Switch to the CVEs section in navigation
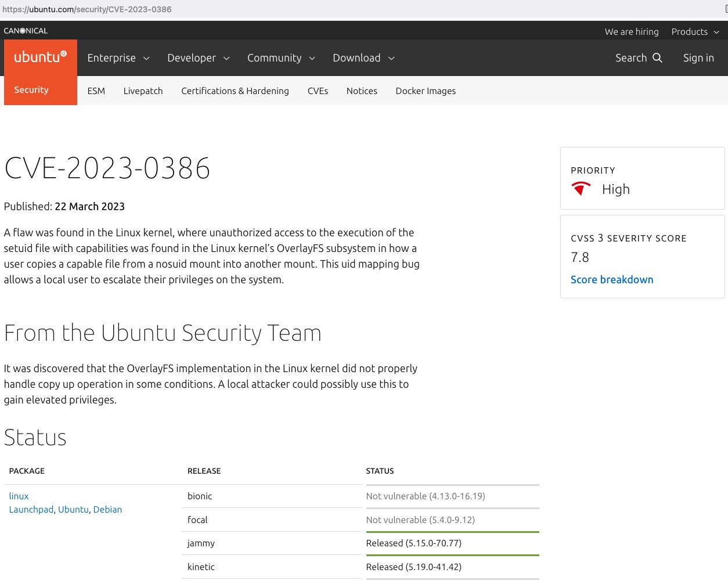The width and height of the screenshot is (728, 584). point(318,91)
